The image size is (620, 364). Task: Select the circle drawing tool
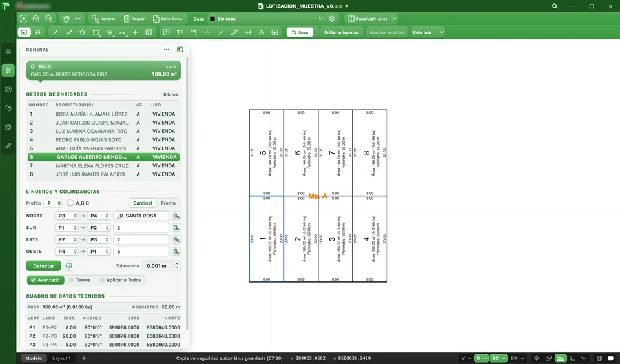pos(110,32)
